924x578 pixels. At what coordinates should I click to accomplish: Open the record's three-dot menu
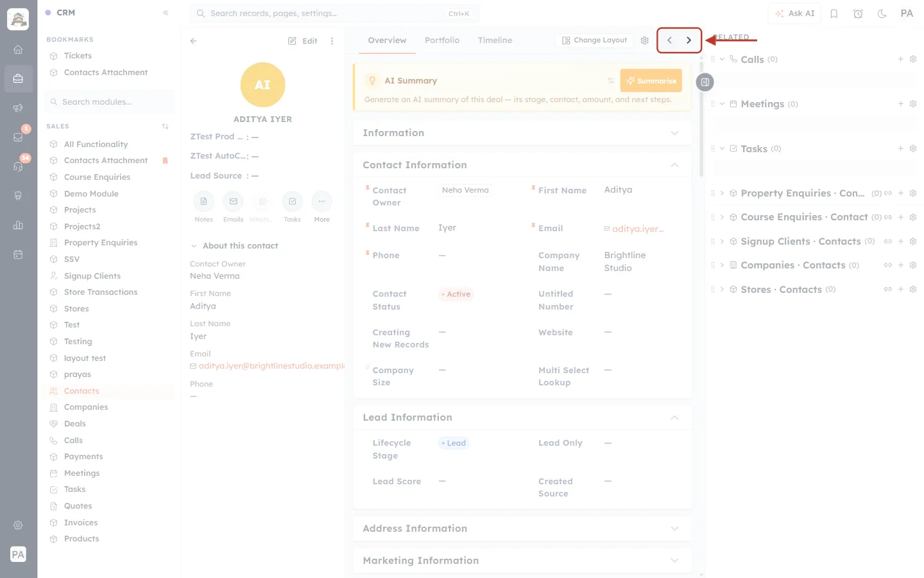[332, 41]
